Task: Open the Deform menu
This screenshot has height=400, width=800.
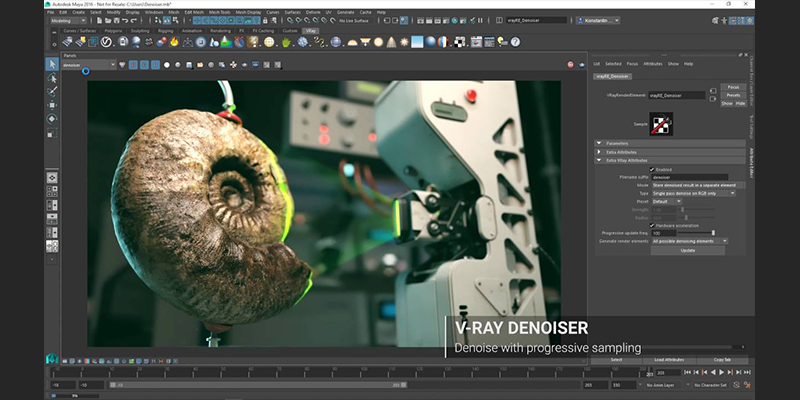Action: [x=313, y=12]
